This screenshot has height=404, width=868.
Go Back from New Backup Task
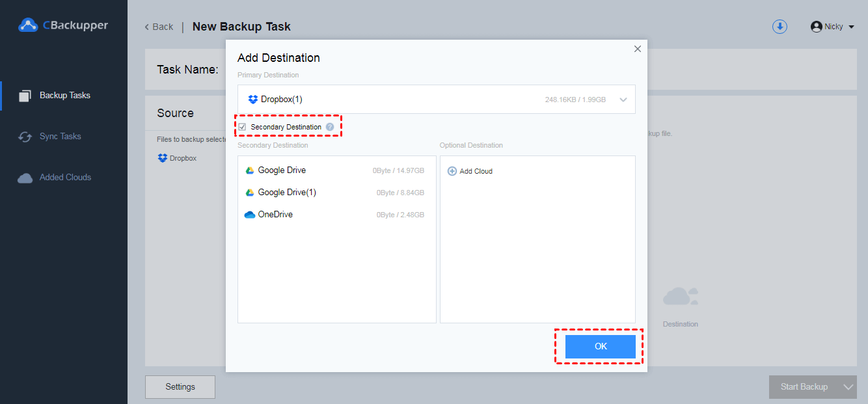(159, 27)
